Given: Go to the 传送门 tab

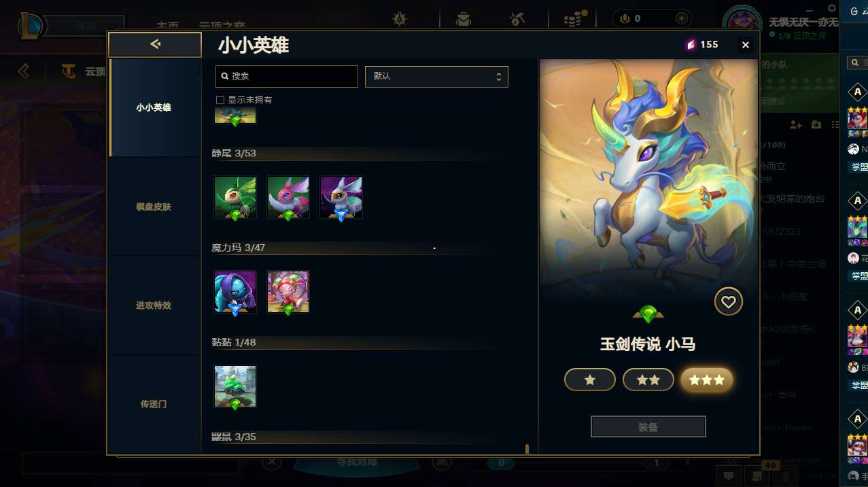Looking at the screenshot, I should pyautogui.click(x=154, y=404).
